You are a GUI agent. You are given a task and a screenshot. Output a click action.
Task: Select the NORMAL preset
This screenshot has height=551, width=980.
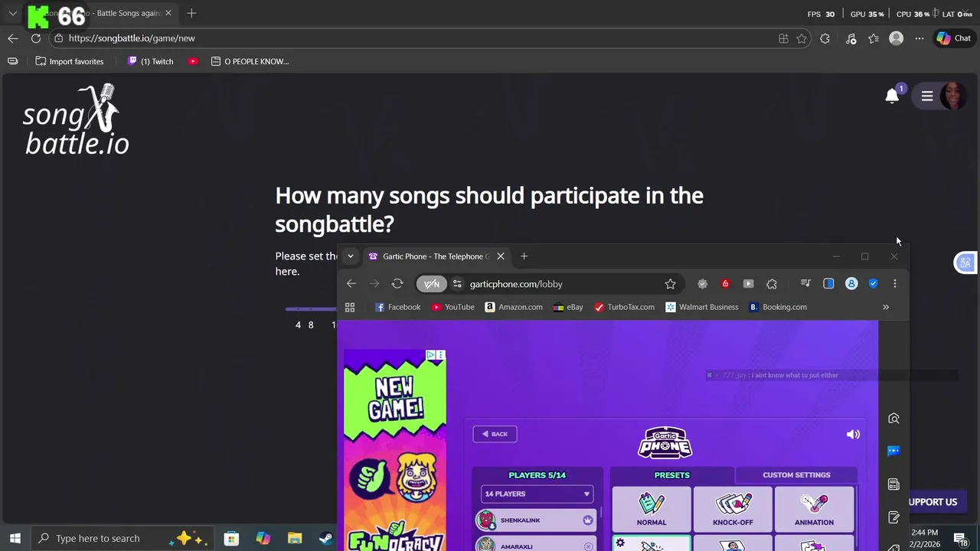[x=652, y=509]
